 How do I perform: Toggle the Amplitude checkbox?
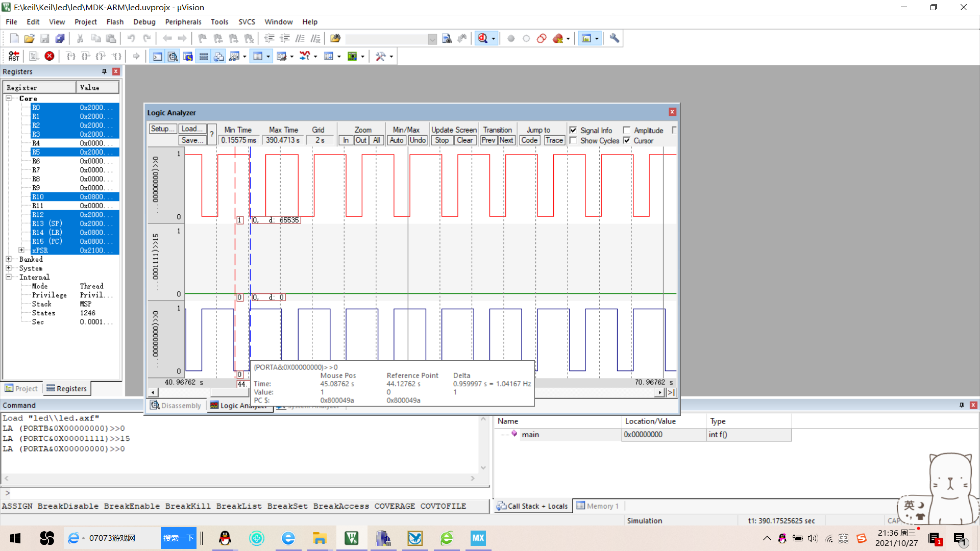click(627, 130)
